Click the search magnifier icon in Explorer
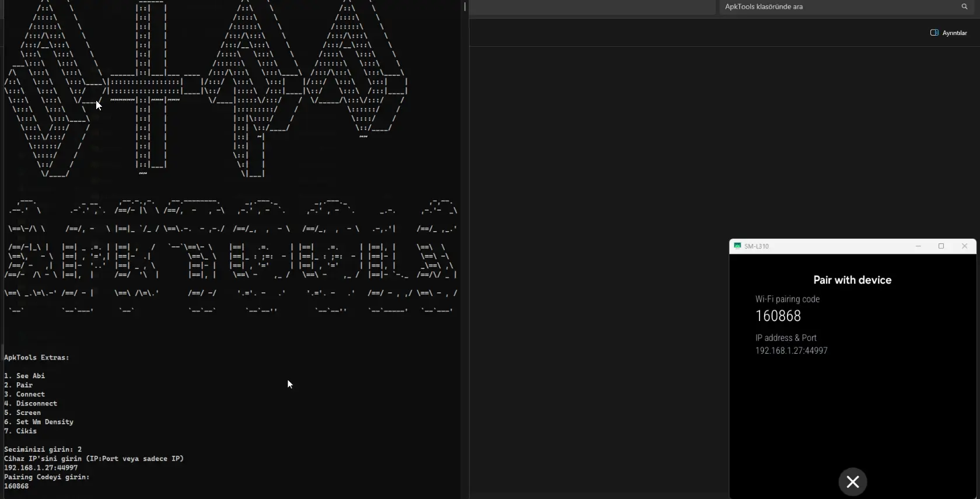 point(964,6)
